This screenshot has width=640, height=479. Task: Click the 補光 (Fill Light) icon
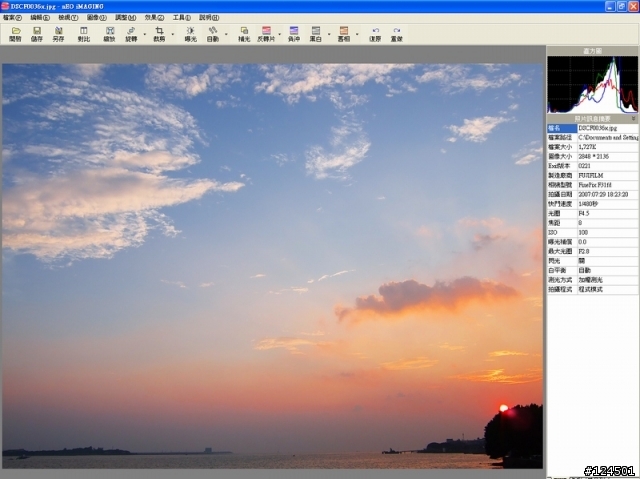tap(244, 34)
